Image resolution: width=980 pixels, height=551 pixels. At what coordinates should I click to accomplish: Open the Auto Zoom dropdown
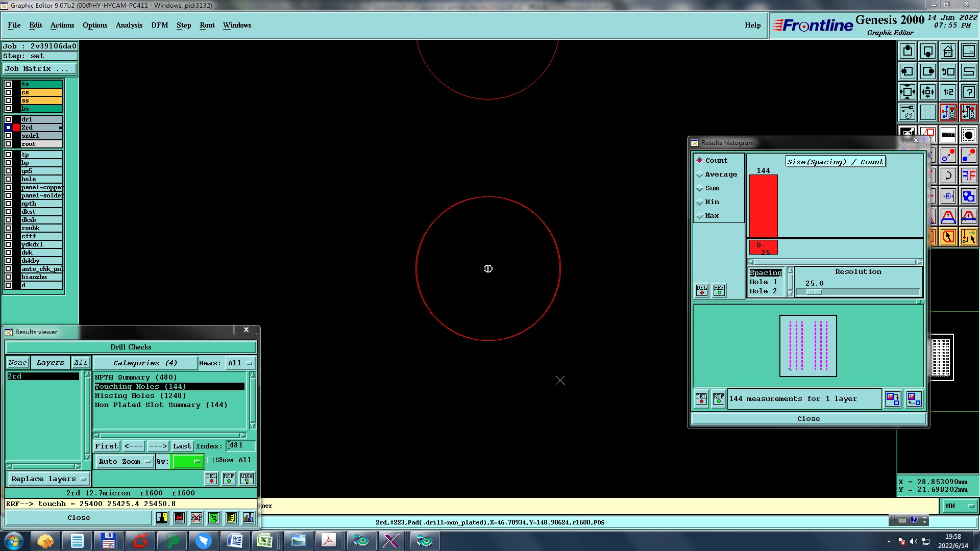coord(125,462)
